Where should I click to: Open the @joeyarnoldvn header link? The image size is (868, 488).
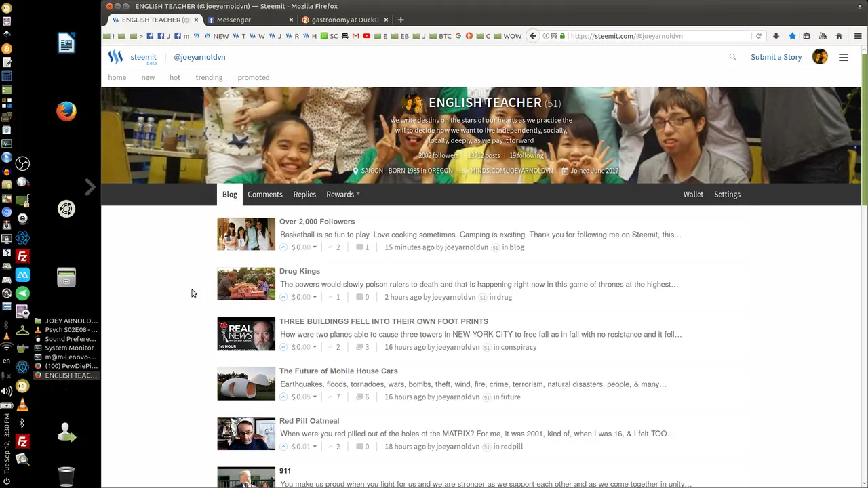tap(199, 57)
